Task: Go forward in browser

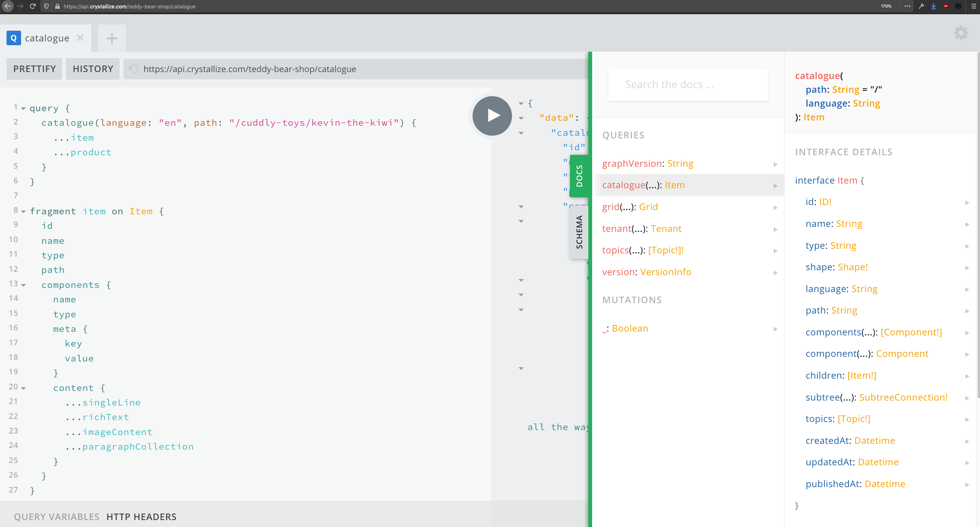Action: pyautogui.click(x=20, y=6)
